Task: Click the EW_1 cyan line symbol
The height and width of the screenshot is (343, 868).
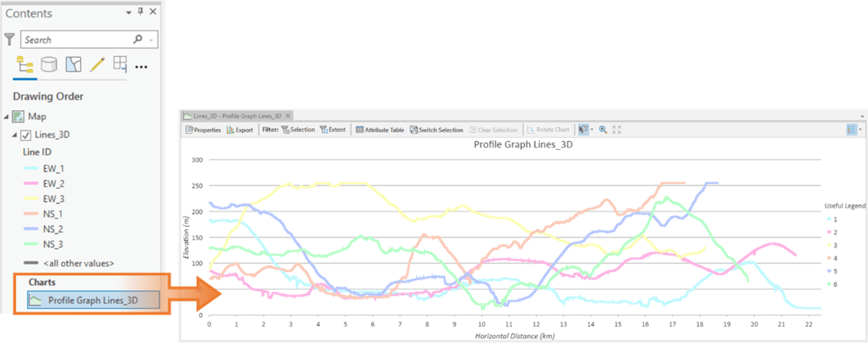Action: (31, 168)
